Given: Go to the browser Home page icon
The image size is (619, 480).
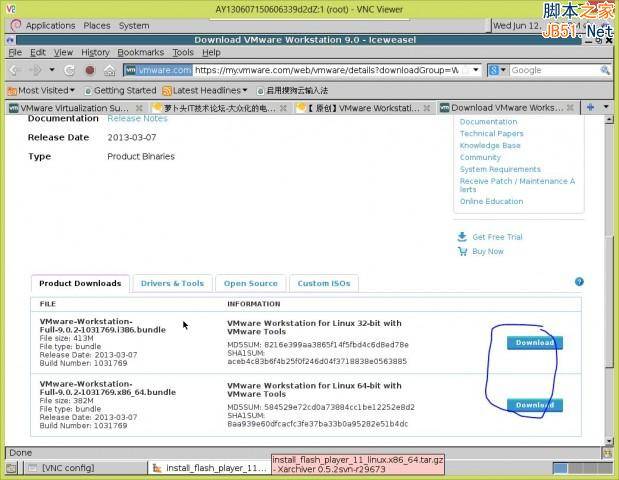Looking at the screenshot, I should (108, 71).
